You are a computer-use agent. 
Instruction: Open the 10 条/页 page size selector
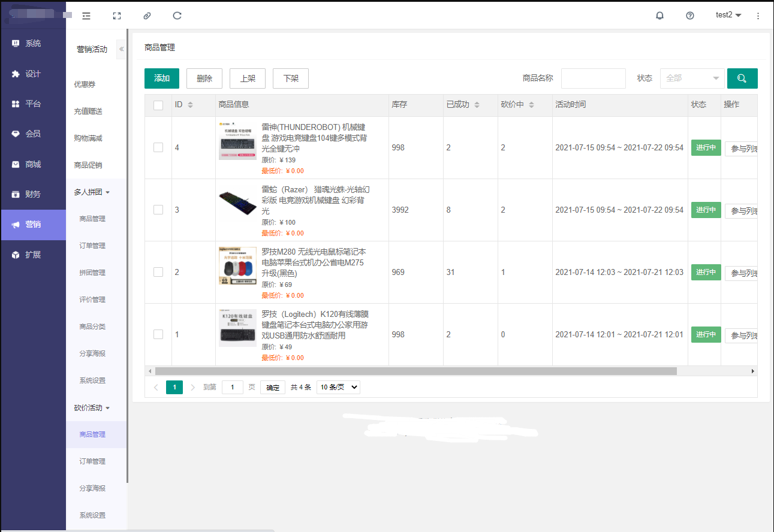click(338, 387)
